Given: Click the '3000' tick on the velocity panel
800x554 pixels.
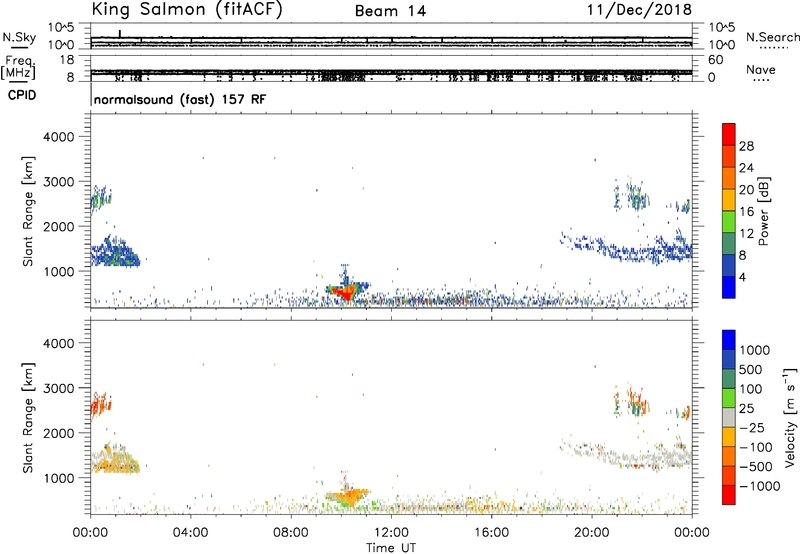Looking at the screenshot, I should (x=58, y=388).
